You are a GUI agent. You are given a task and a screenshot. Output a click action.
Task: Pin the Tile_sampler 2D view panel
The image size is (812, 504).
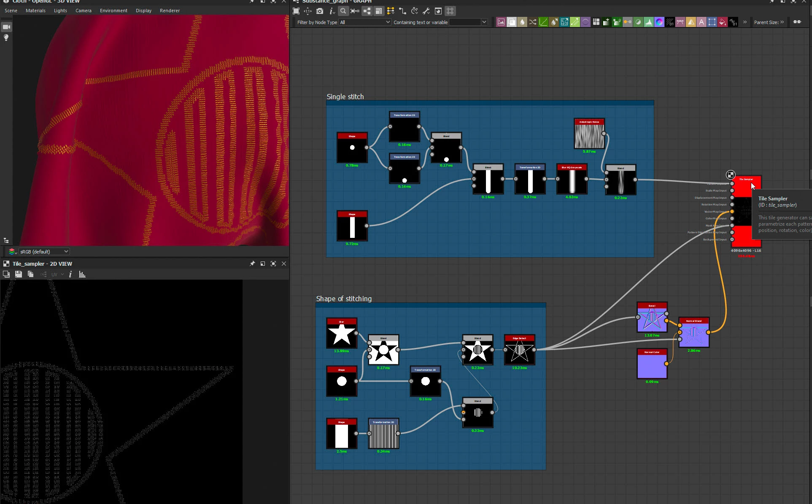coord(252,264)
